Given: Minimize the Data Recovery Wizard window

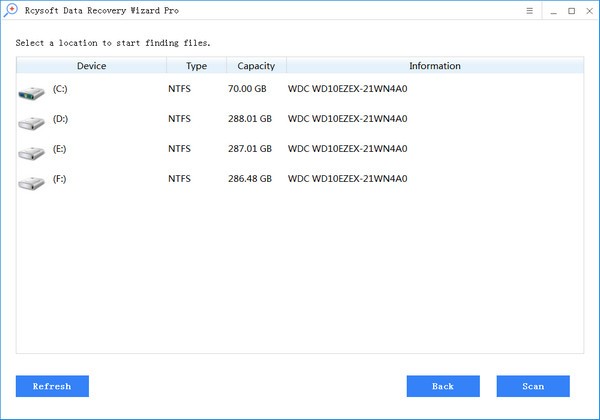Looking at the screenshot, I should pyautogui.click(x=553, y=11).
